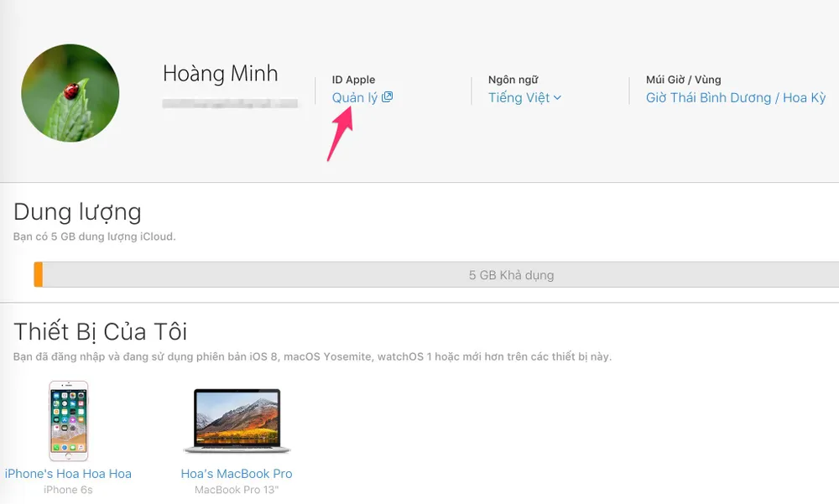Change time zone Giờ Thái Bình Dương / Hoa Kỳ

tap(736, 98)
